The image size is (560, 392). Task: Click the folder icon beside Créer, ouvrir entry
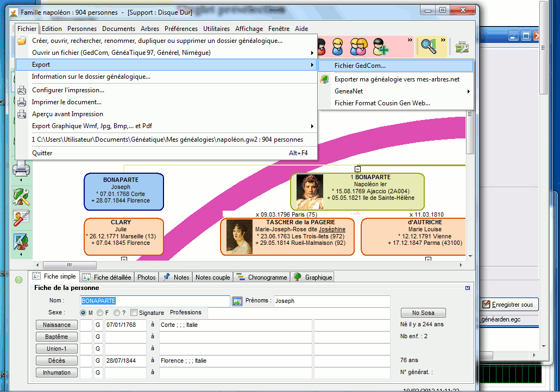point(22,41)
